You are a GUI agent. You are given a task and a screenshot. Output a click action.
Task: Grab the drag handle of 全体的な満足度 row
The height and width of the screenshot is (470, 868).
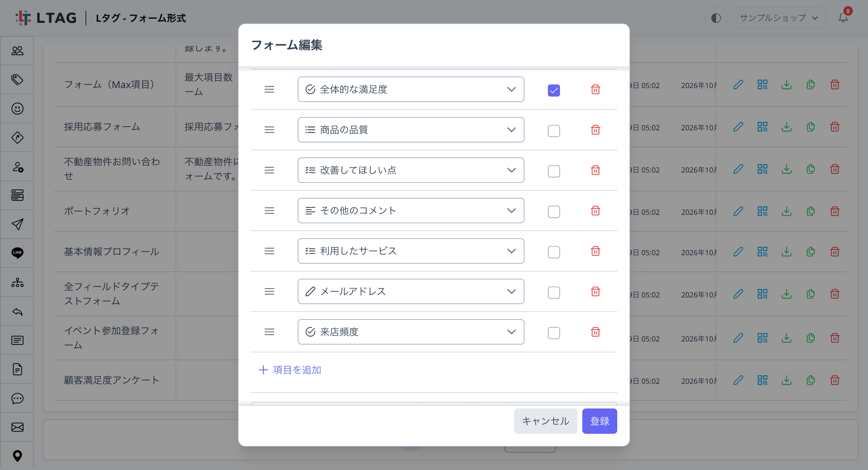(x=269, y=89)
